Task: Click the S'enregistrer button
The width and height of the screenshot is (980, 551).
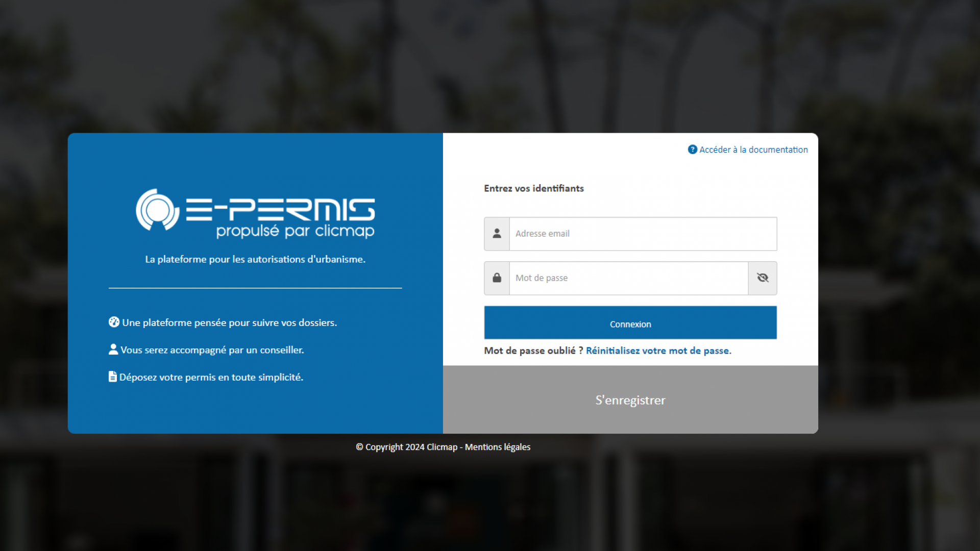Action: [630, 399]
